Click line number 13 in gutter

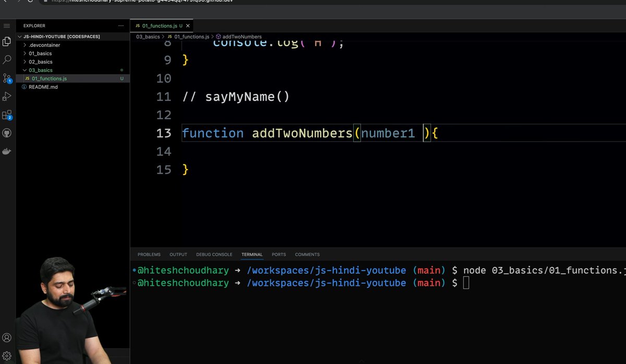coord(163,133)
